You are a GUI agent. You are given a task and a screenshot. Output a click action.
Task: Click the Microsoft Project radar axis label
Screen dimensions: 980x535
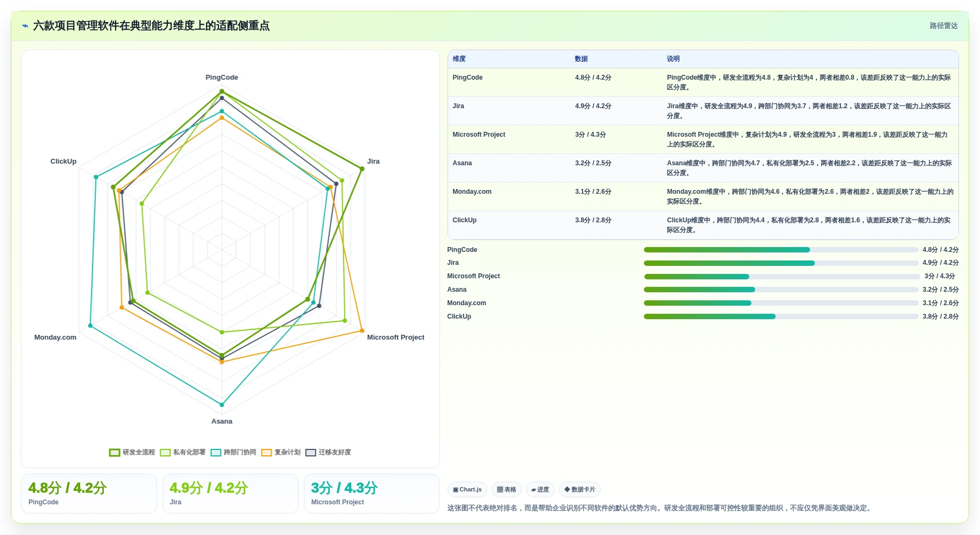click(395, 337)
